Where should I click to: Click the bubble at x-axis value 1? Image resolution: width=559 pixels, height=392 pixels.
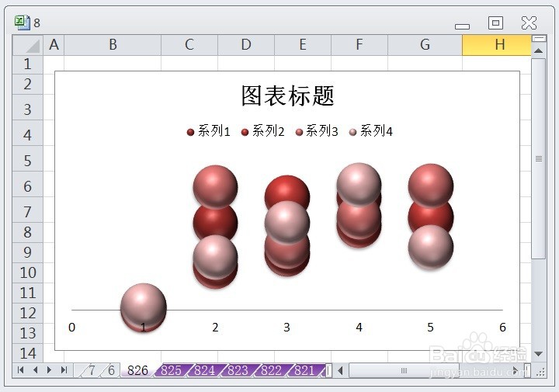pos(144,306)
